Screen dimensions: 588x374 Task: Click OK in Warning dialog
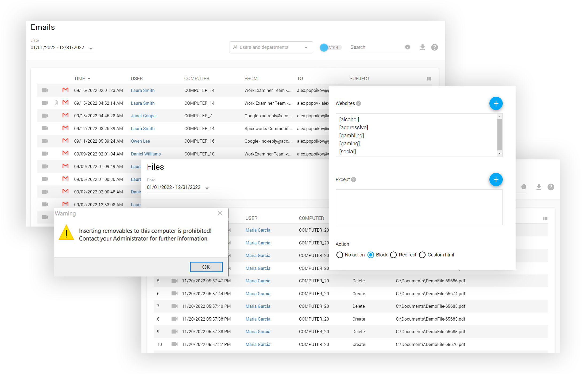pos(206,267)
